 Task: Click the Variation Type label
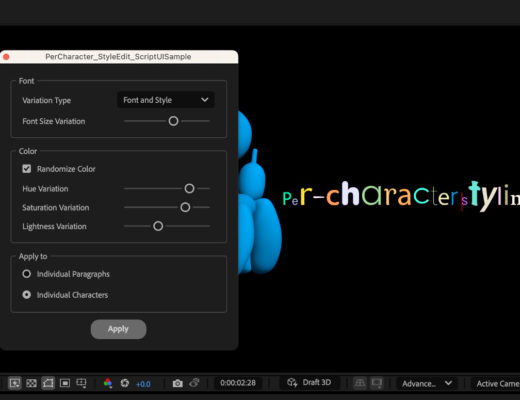[47, 100]
